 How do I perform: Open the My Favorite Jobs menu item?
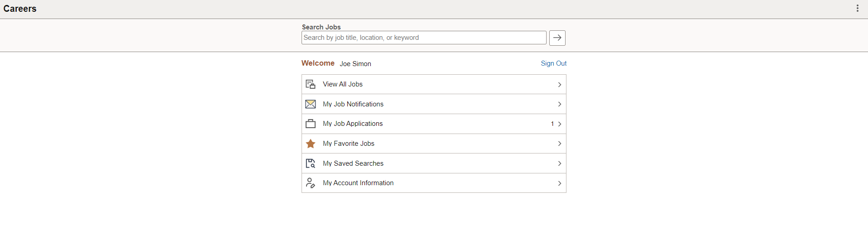click(x=349, y=144)
